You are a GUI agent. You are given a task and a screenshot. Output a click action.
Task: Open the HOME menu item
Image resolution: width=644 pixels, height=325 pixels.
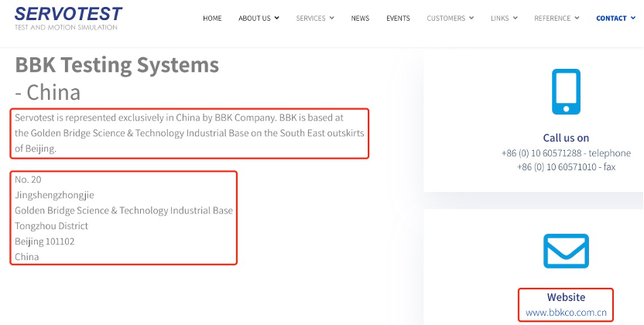(212, 18)
